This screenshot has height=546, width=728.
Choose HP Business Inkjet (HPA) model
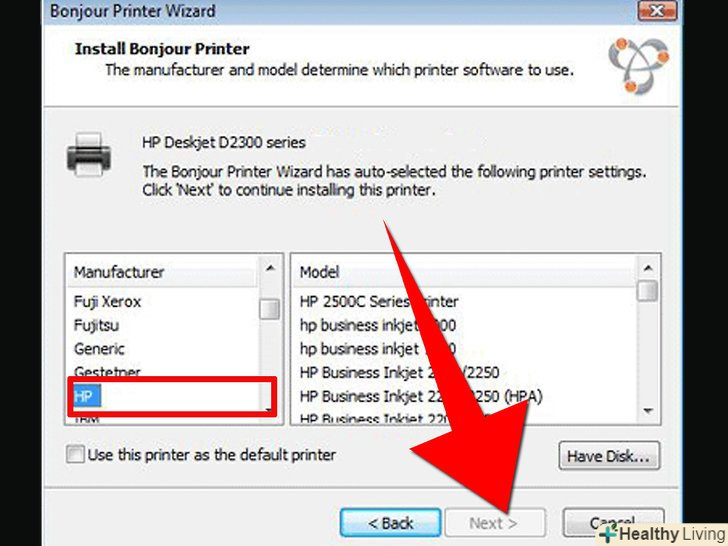coord(421,396)
